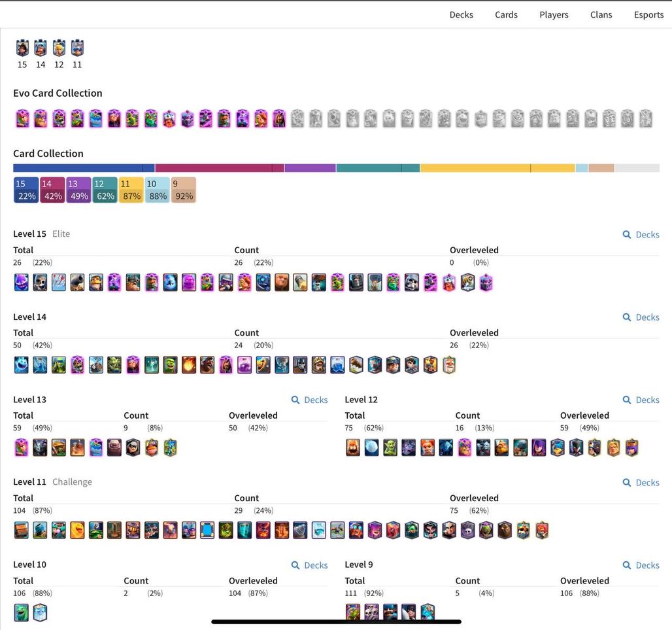Viewport: 672px width, 630px height.
Task: Open the Hog Rider card in Level 14 row
Action: pos(207,365)
